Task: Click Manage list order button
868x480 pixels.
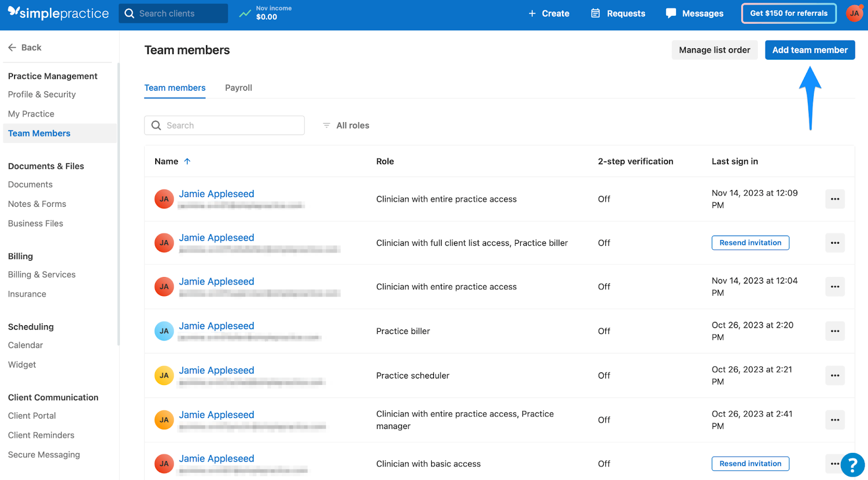Action: (714, 50)
